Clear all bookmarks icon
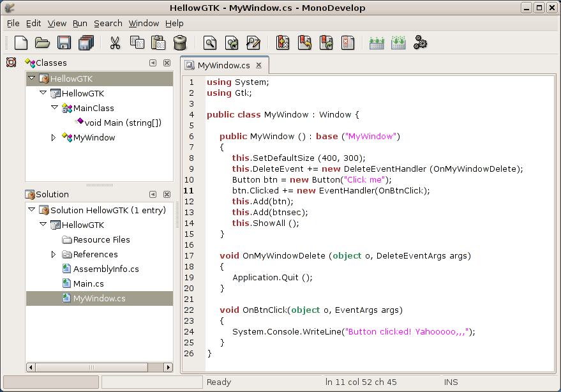The width and height of the screenshot is (561, 392). pyautogui.click(x=347, y=43)
